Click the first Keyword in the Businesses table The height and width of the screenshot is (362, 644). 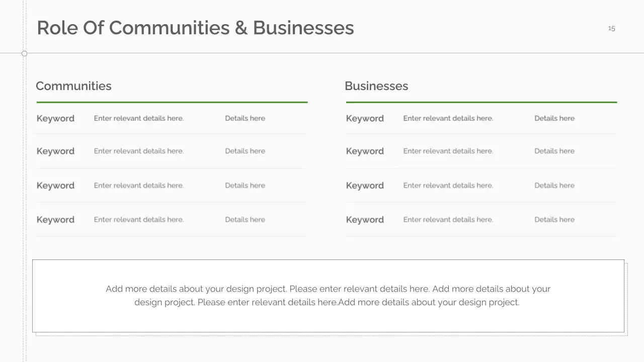[365, 119]
